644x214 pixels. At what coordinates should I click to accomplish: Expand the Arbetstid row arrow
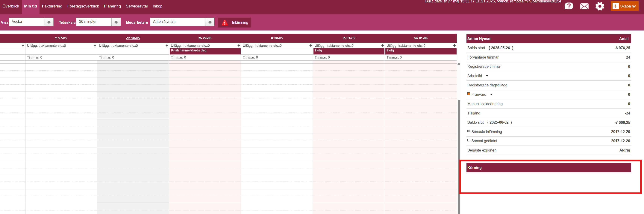pos(487,76)
